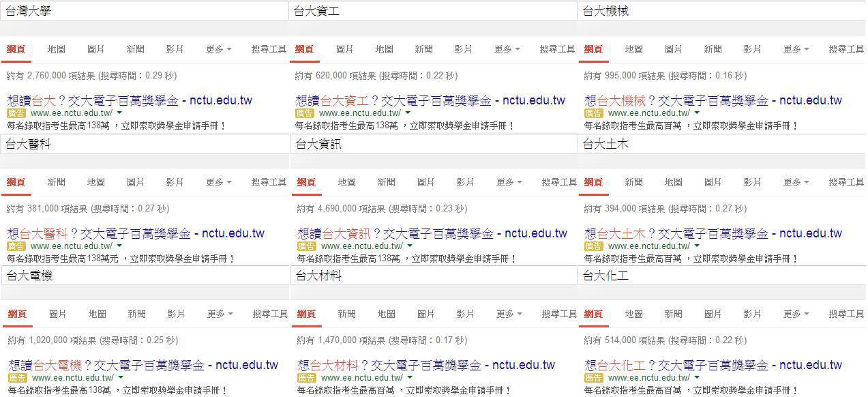Open 影片 tab in 台大化工 results
Screen dimensions: 868x397
(x=752, y=314)
